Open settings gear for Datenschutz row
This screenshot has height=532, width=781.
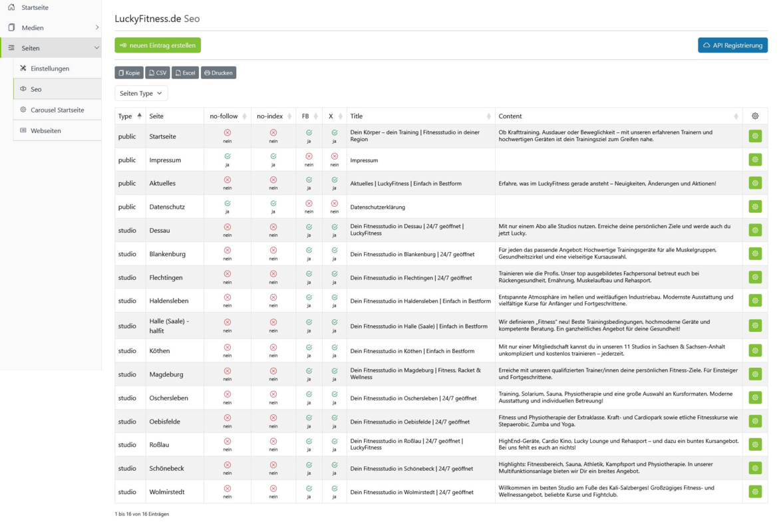pyautogui.click(x=755, y=207)
